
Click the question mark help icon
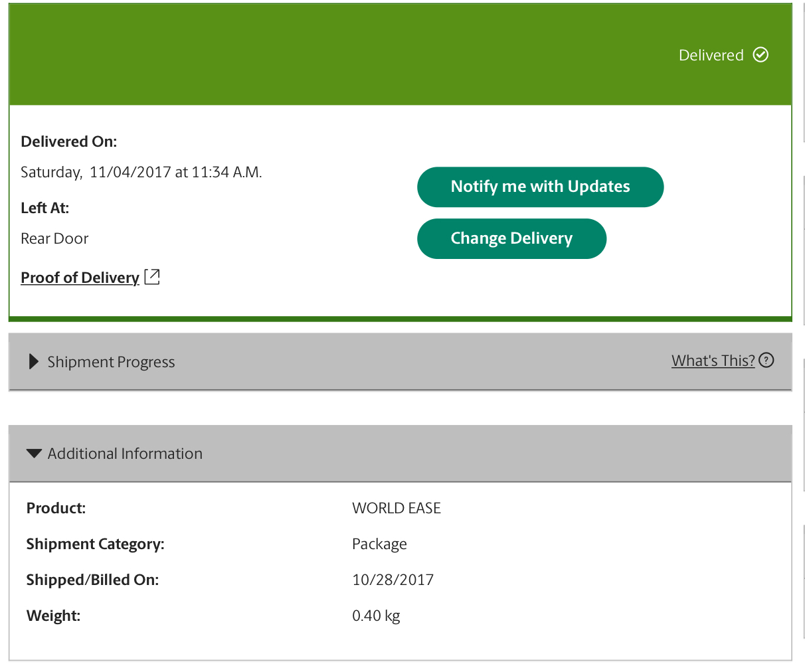pyautogui.click(x=766, y=361)
